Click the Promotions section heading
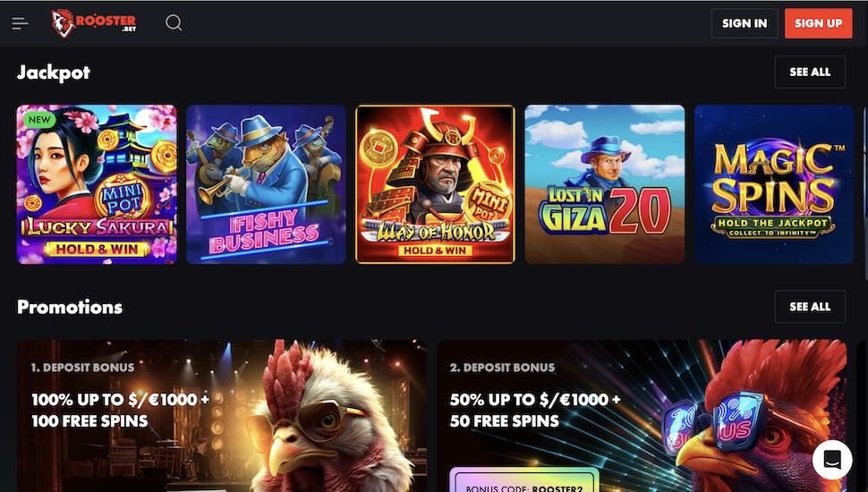Screen dimensions: 868x492 click(70, 307)
